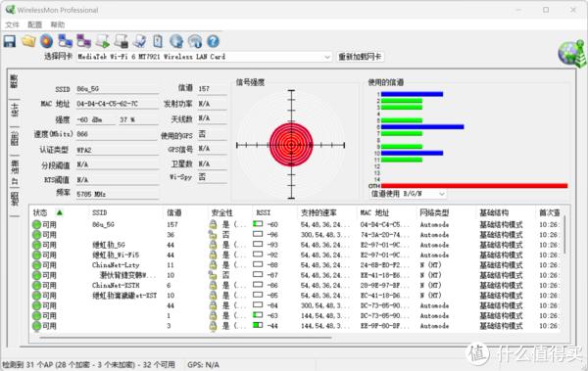Toggle sort arrow on 状态 column header

[x=59, y=212]
